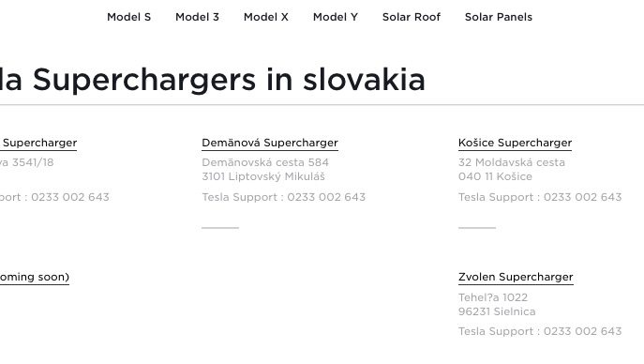The width and height of the screenshot is (644, 364).
Task: Click the 32 Moldavská cesta address line
Action: click(x=512, y=162)
